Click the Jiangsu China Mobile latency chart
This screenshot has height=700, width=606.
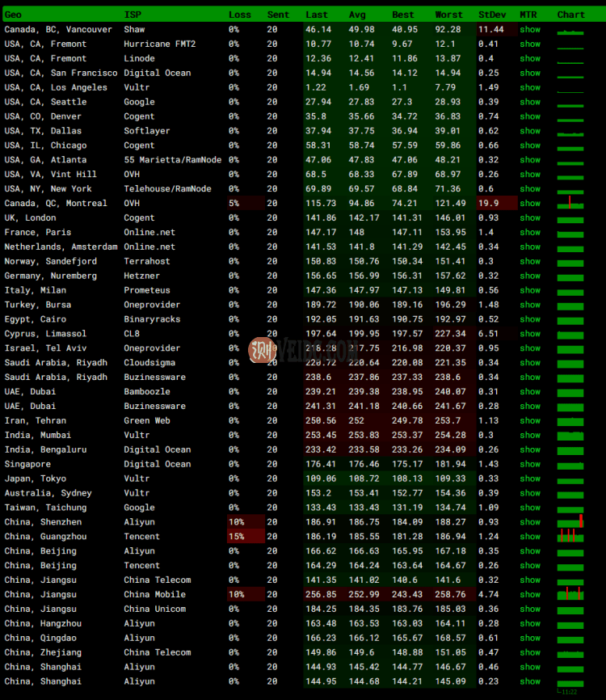(570, 594)
